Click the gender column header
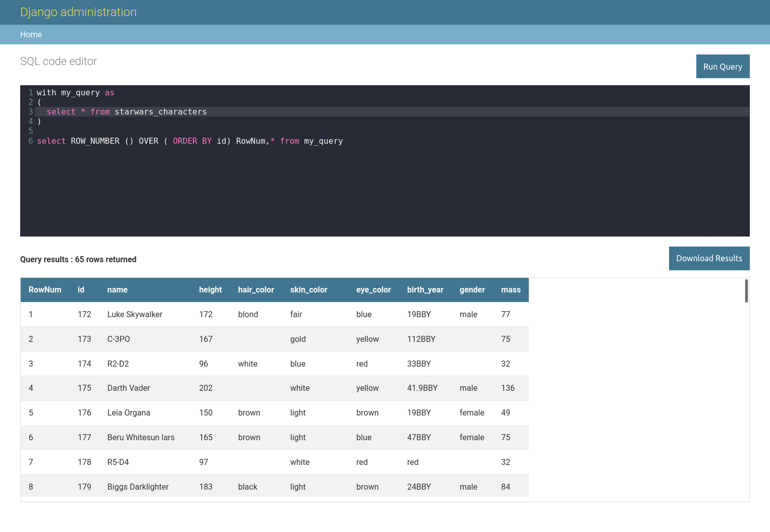 point(472,289)
